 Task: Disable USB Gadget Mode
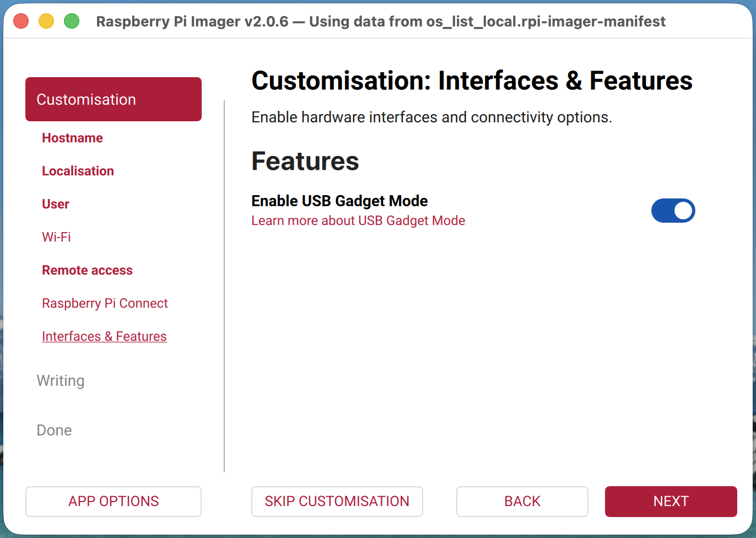click(x=673, y=211)
